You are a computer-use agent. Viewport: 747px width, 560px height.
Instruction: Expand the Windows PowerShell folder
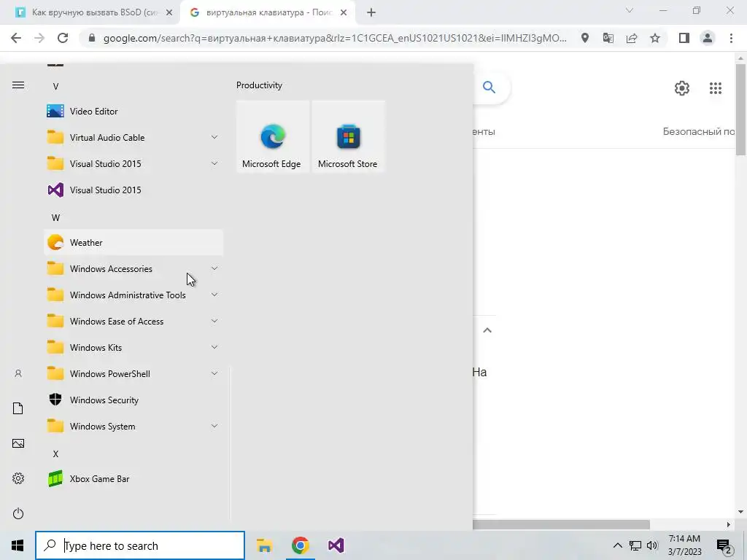pyautogui.click(x=133, y=374)
